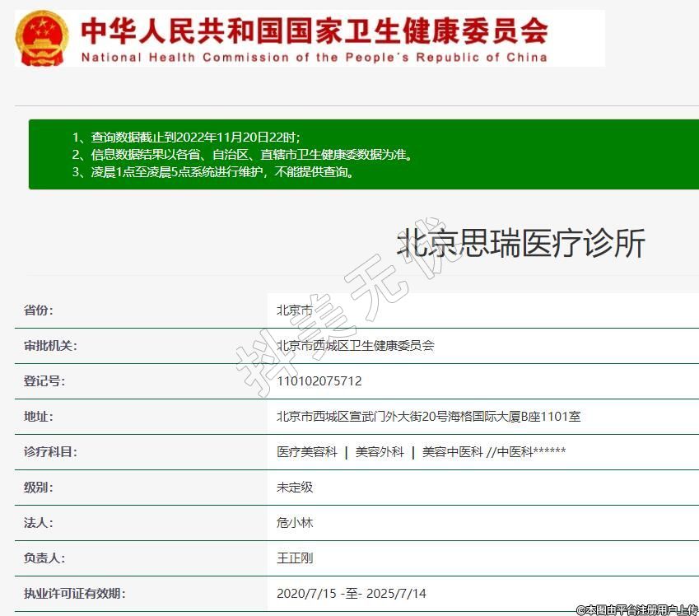Select the 北京市 province value
The height and width of the screenshot is (616, 699).
pyautogui.click(x=295, y=310)
